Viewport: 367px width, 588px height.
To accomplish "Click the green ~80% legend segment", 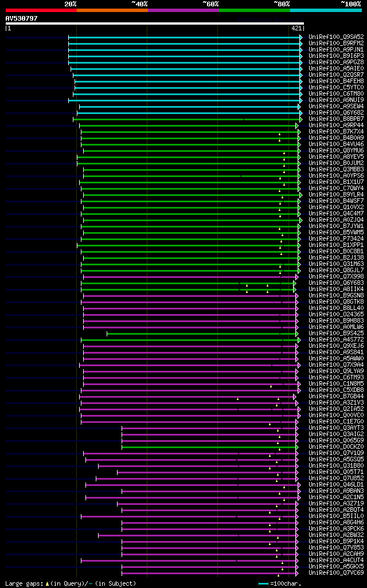I will point(255,10).
